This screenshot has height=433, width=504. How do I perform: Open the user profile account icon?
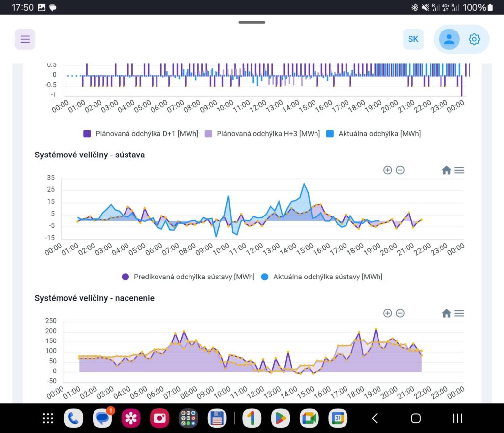pyautogui.click(x=449, y=39)
